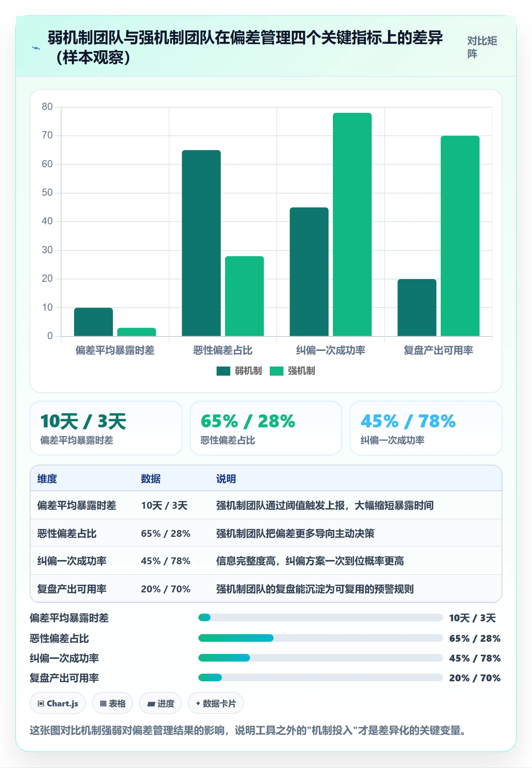
Task: Click the Chart.js tag chip
Action: [58, 703]
